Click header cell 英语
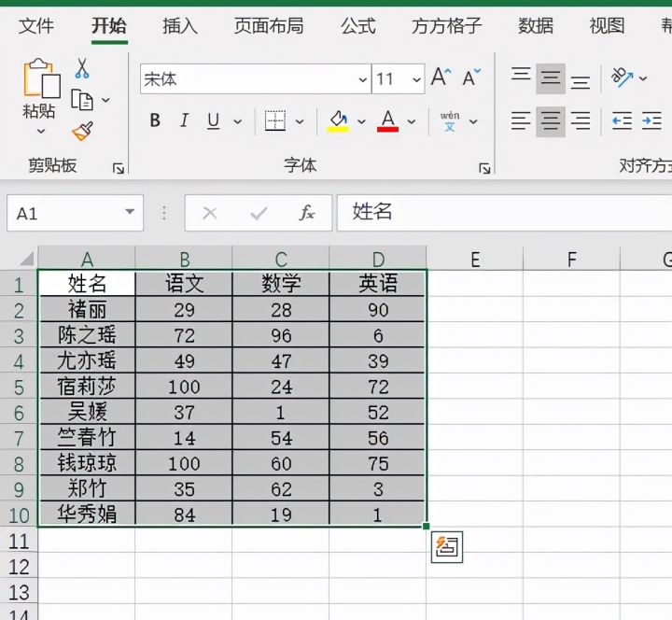 pyautogui.click(x=378, y=284)
